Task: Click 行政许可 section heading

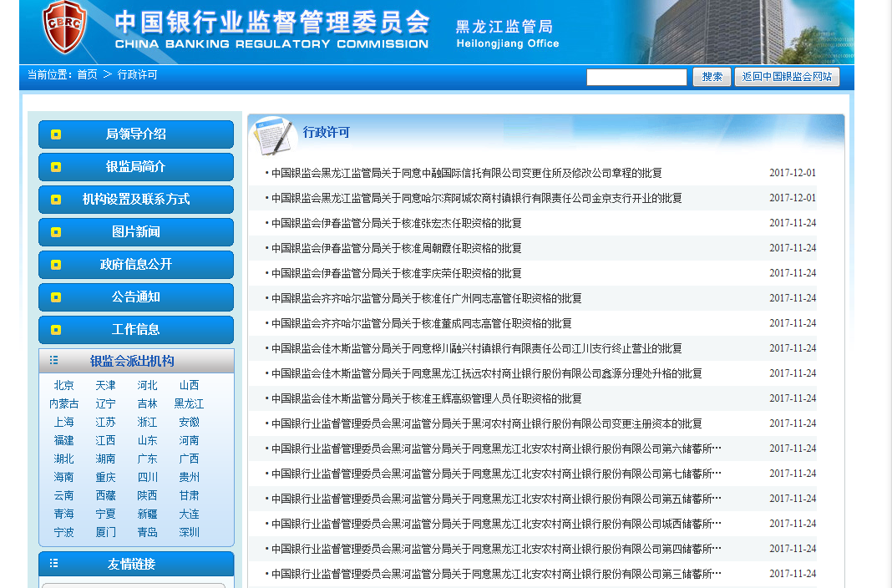Action: 326,133
